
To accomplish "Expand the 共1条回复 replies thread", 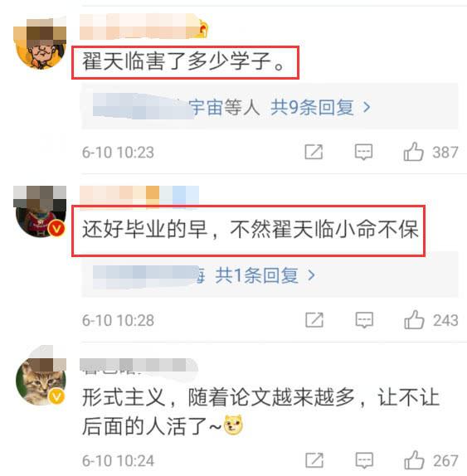I will point(256,275).
